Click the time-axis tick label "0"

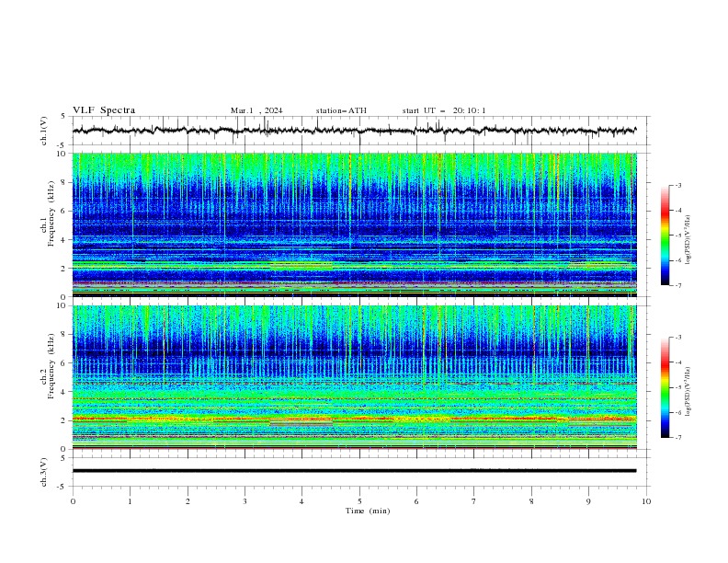point(73,501)
